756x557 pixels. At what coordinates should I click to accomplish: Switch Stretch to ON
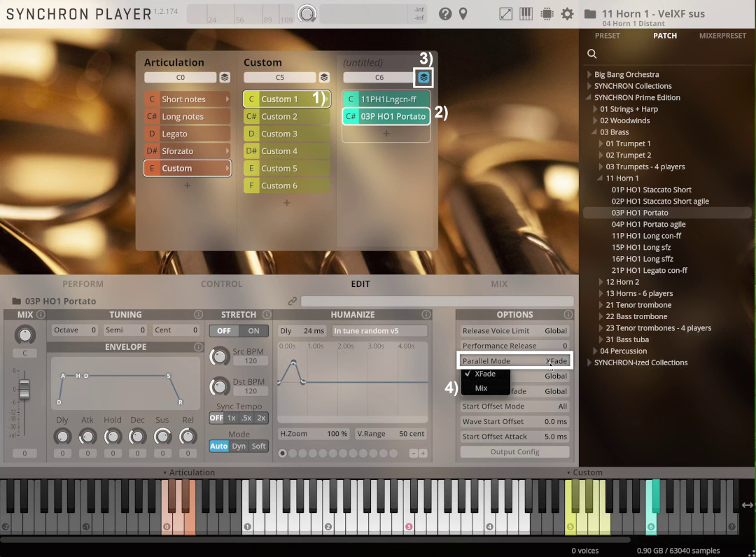(x=253, y=331)
